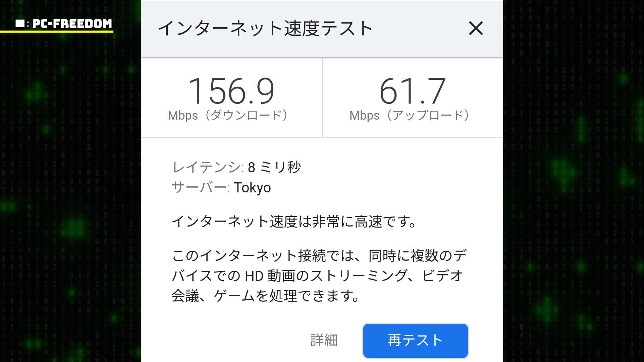Click the 8 ミリ秒 latency value
Image resolution: width=644 pixels, height=362 pixels.
274,167
